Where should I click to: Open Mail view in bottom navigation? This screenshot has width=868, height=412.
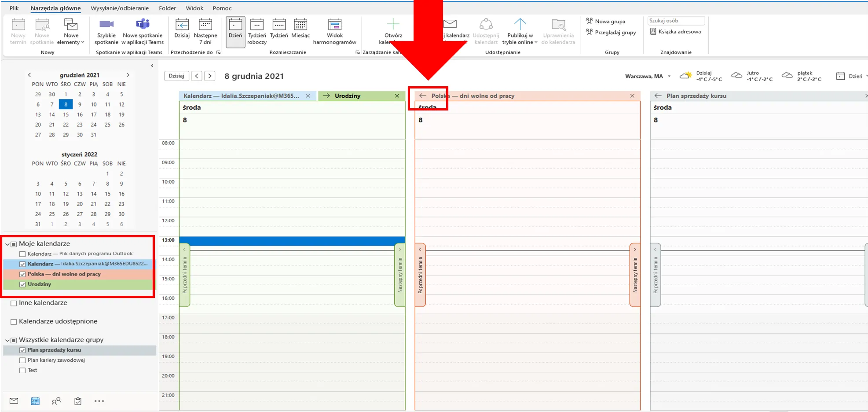14,401
